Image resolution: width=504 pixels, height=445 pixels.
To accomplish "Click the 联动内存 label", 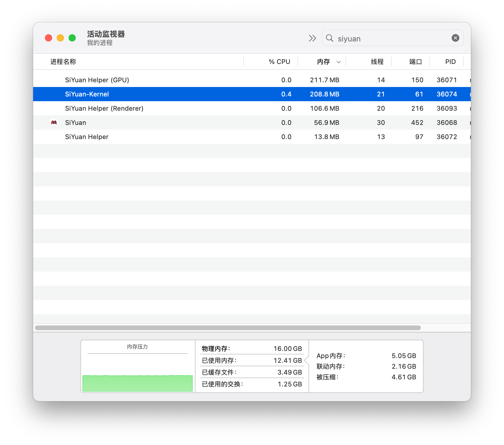I will [x=331, y=366].
